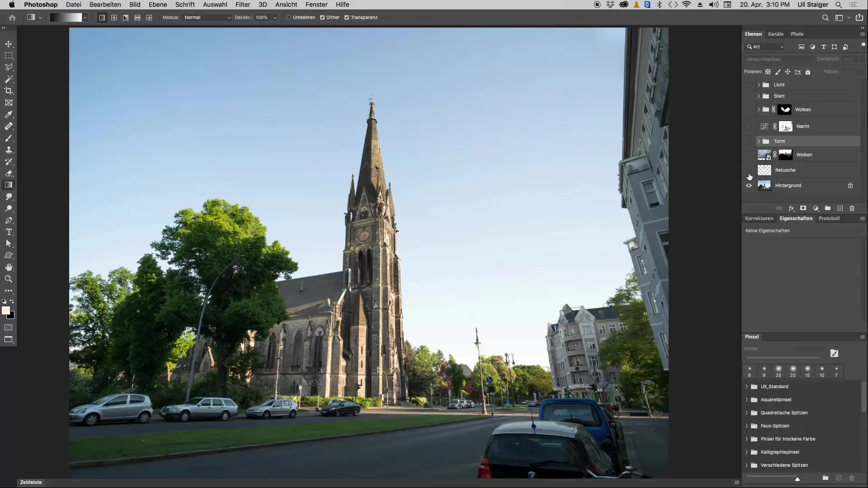This screenshot has height=488, width=868.
Task: Expand the Licht layer group
Action: click(x=759, y=84)
